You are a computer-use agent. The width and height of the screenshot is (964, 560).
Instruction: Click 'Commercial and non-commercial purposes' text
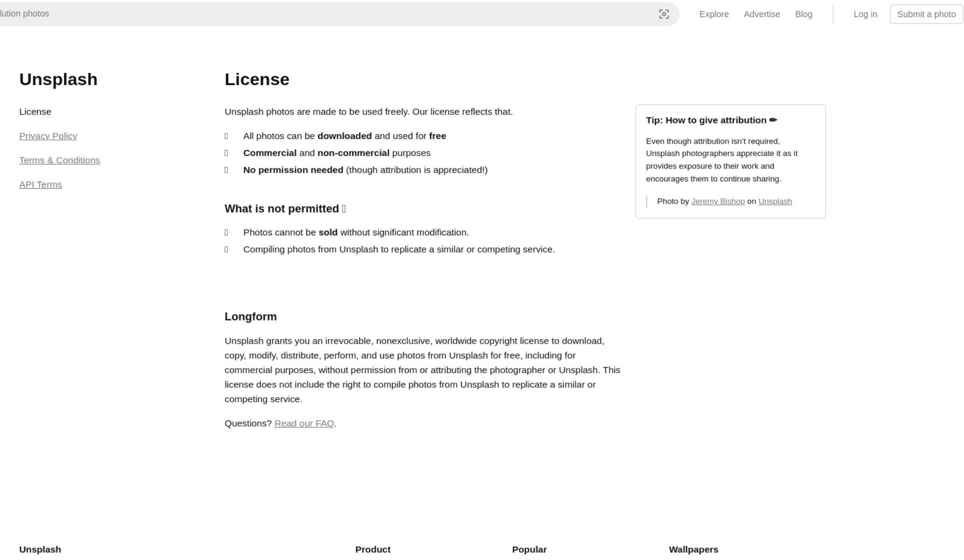pos(337,153)
